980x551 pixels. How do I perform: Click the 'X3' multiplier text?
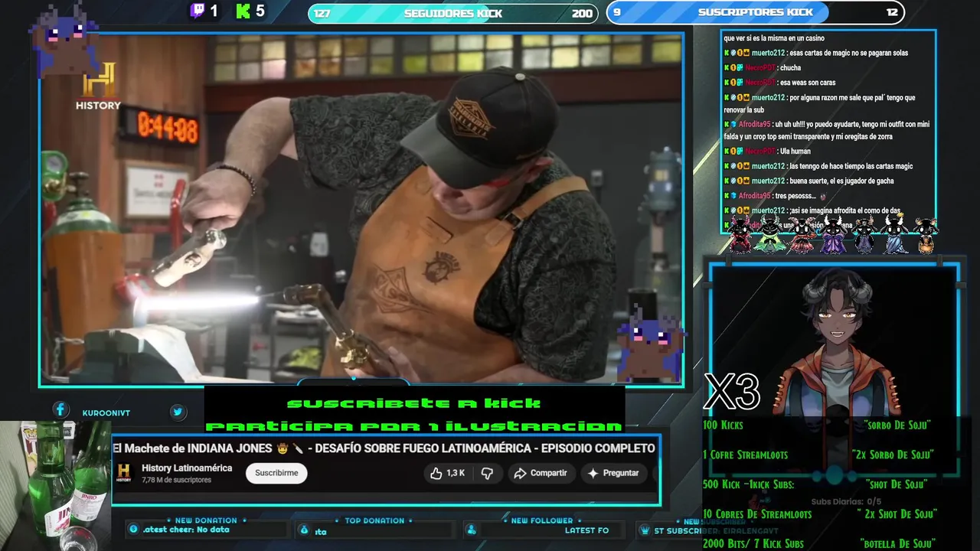point(731,392)
